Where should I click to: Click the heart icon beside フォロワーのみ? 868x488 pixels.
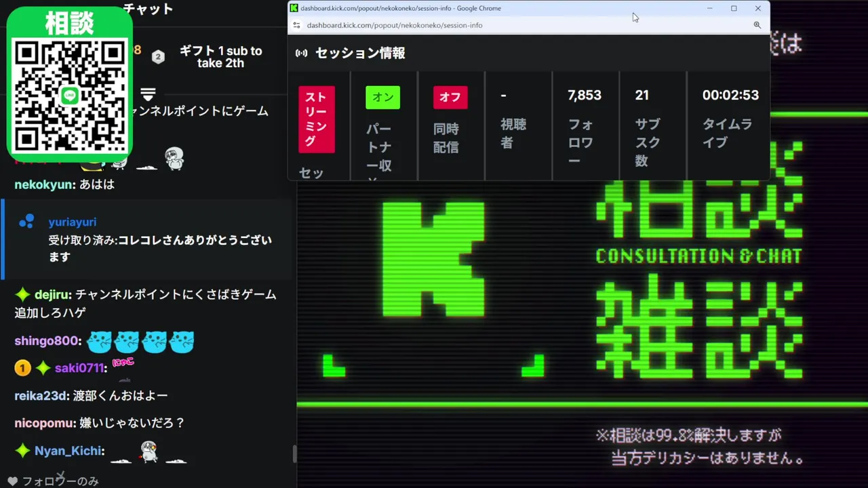click(x=12, y=481)
